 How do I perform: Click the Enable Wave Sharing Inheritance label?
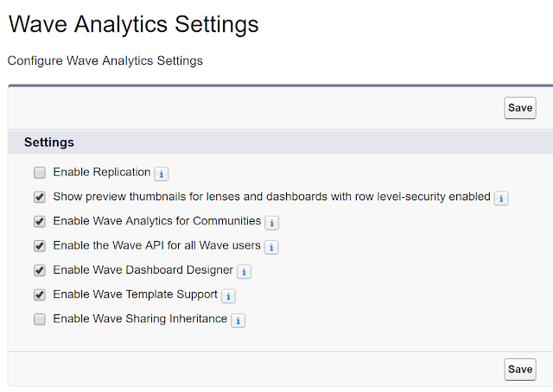point(140,319)
